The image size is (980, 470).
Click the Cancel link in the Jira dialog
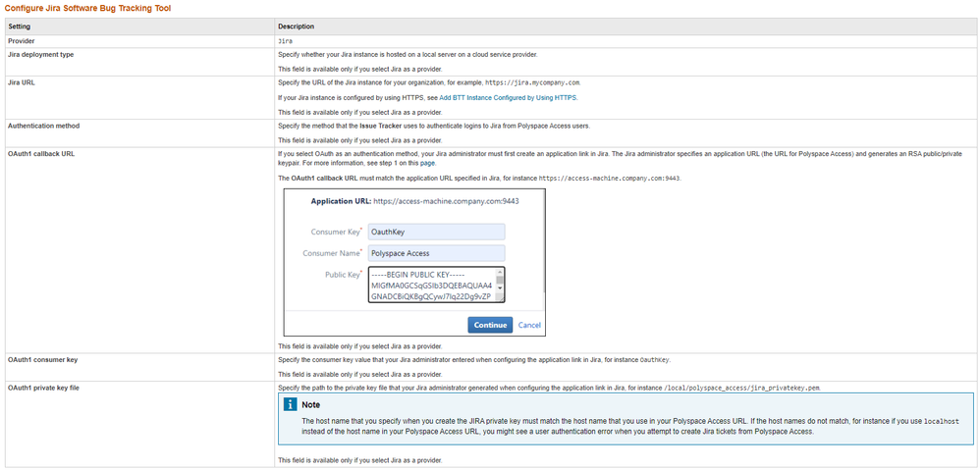[x=529, y=325]
